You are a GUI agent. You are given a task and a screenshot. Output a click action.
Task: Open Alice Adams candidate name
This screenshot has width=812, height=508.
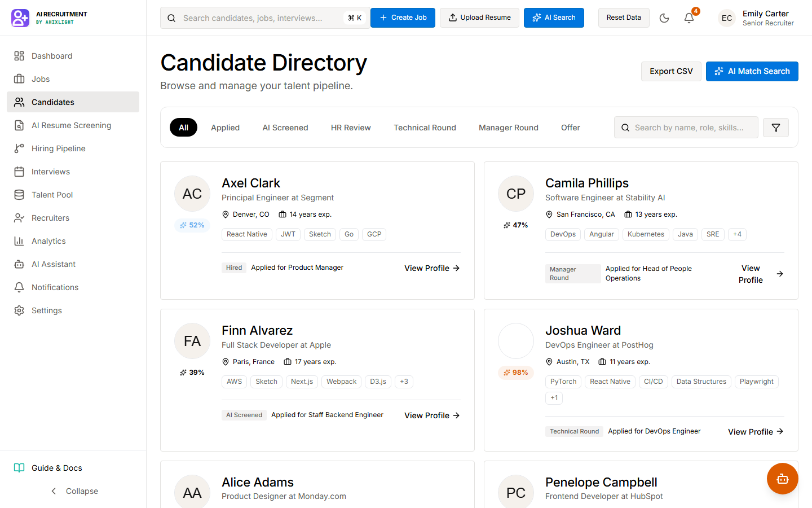[258, 482]
